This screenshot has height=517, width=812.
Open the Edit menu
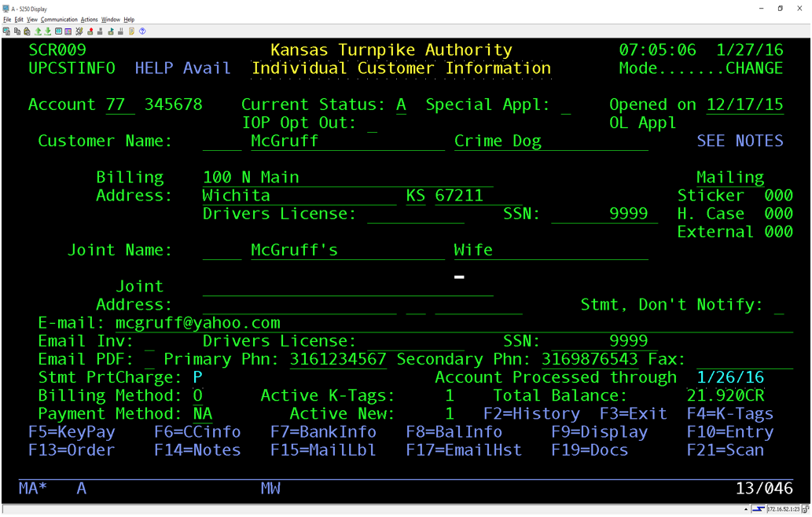19,20
